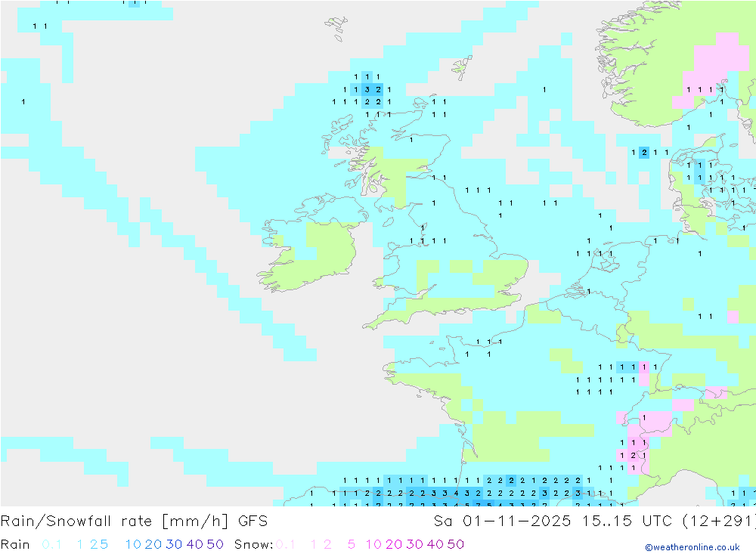Select the Rain legend value 40

tap(195, 544)
